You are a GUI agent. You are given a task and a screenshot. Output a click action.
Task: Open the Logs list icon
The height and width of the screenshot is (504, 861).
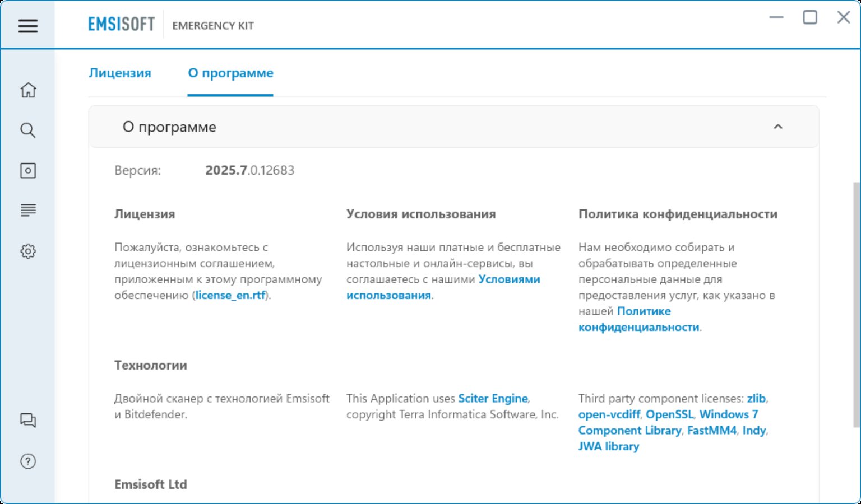[x=28, y=211]
